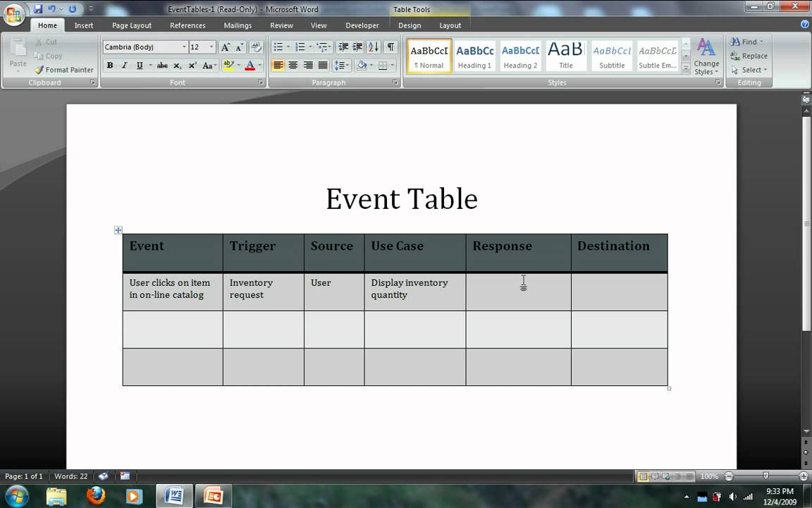Click the yellow text highlight color
The image size is (812, 508).
(228, 66)
